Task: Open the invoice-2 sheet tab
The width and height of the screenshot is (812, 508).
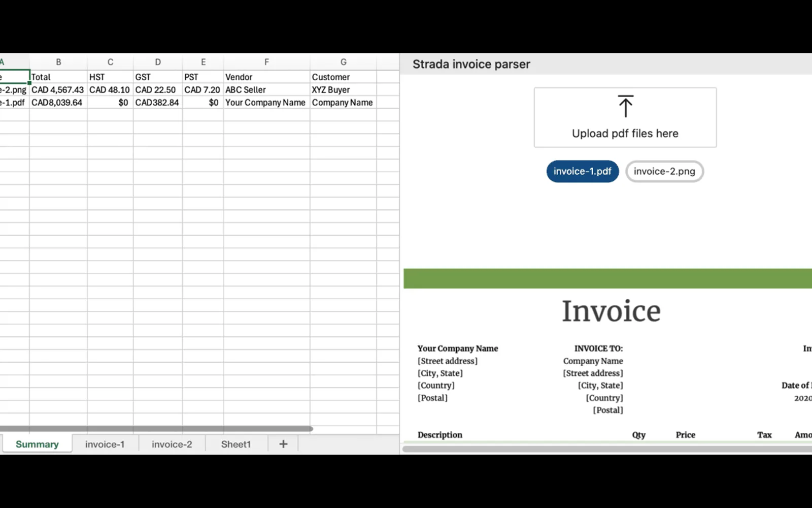Action: [172, 444]
